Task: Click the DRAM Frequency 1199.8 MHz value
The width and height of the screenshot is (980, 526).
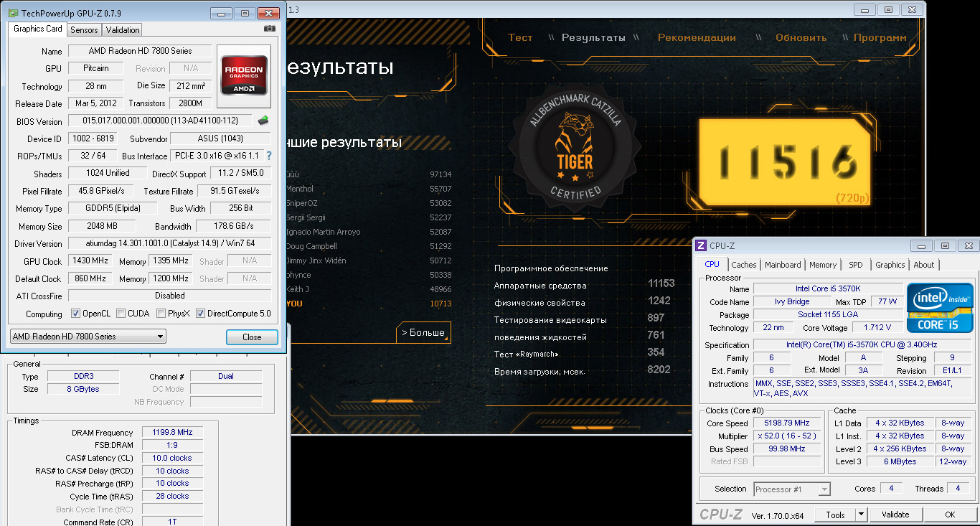Action: tap(173, 433)
